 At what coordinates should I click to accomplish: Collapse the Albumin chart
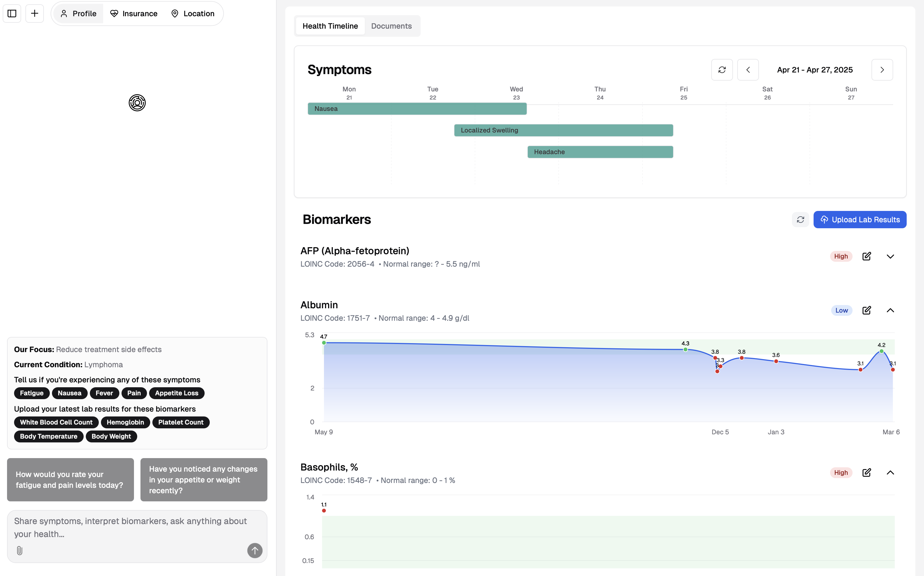(x=890, y=310)
